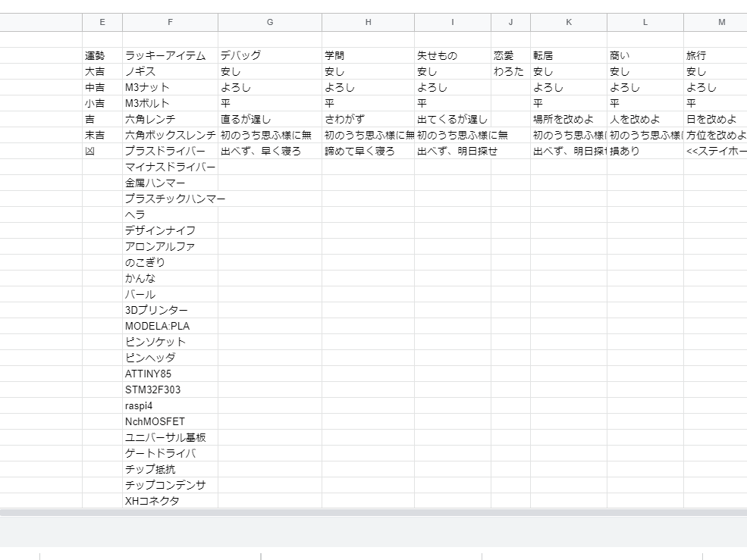747x560 pixels.
Task: Click the horizontal scrollbar at the bottom
Action: [x=373, y=513]
